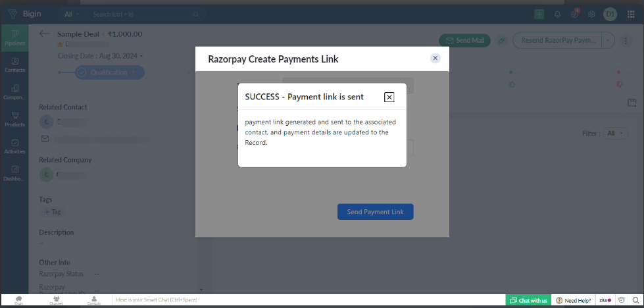
Task: Close the SUCCESS payment link dialog
Action: [x=389, y=97]
